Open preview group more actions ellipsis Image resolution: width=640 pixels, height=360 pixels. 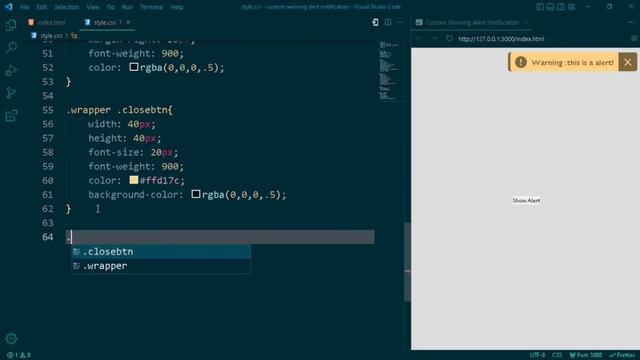tap(632, 22)
